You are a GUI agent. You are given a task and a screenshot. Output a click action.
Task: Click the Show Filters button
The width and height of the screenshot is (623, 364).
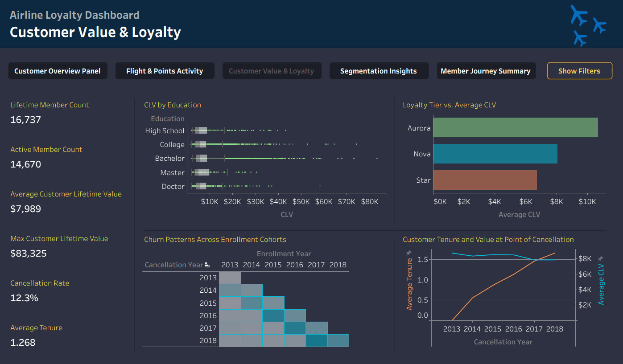tap(579, 71)
